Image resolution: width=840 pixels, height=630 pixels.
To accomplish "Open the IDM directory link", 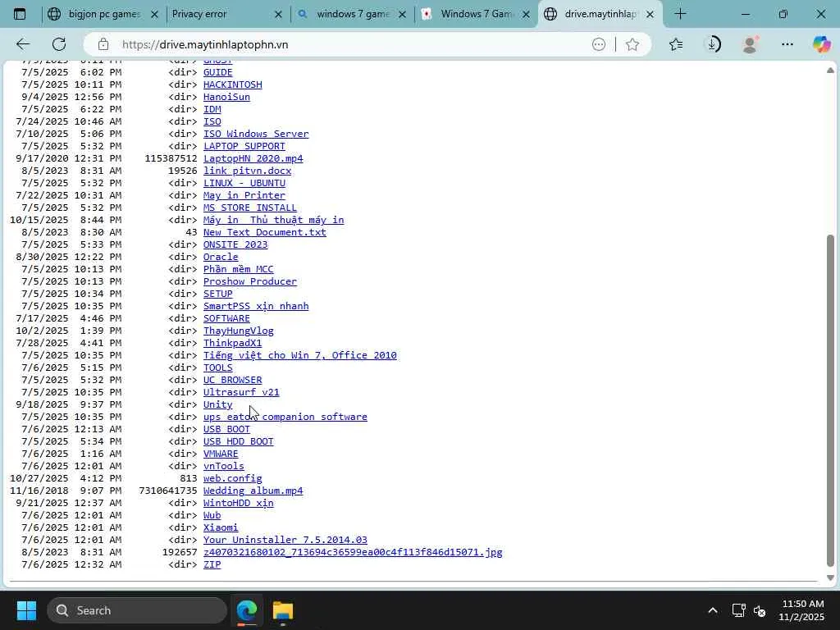I will pyautogui.click(x=212, y=109).
